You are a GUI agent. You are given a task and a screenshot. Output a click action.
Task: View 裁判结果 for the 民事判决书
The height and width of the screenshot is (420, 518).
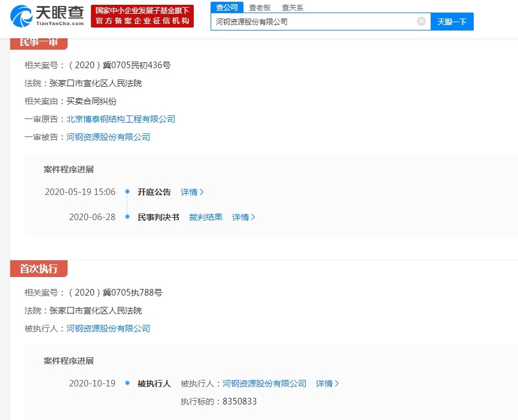(x=206, y=217)
